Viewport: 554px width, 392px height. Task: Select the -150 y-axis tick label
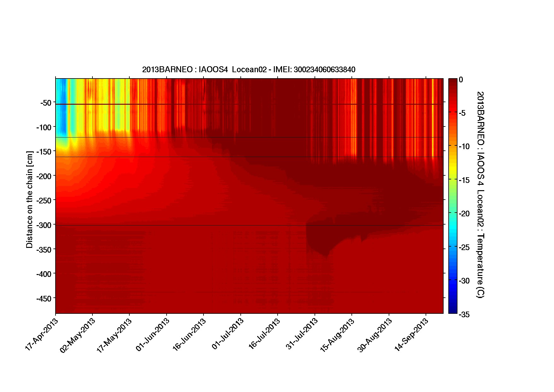click(x=44, y=152)
